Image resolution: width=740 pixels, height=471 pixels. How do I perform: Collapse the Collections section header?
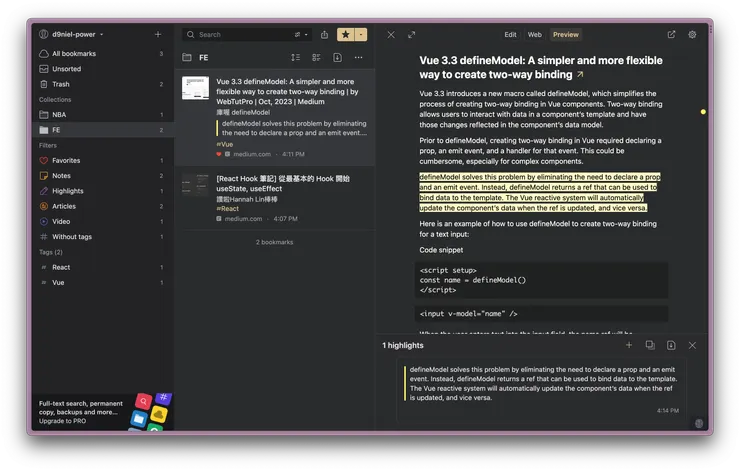pos(55,100)
